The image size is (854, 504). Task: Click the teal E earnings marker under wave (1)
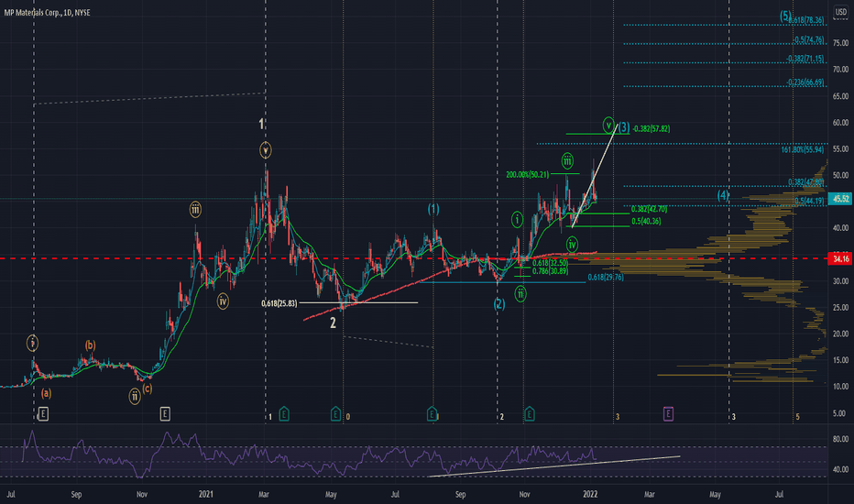[432, 414]
